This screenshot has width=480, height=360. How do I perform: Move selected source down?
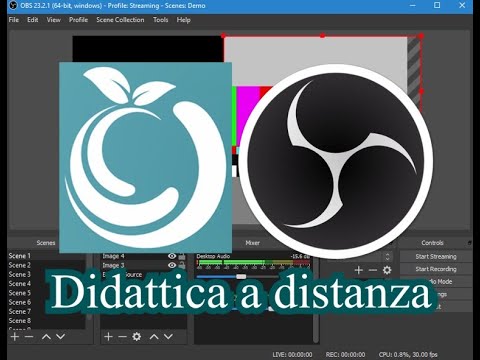point(168,337)
